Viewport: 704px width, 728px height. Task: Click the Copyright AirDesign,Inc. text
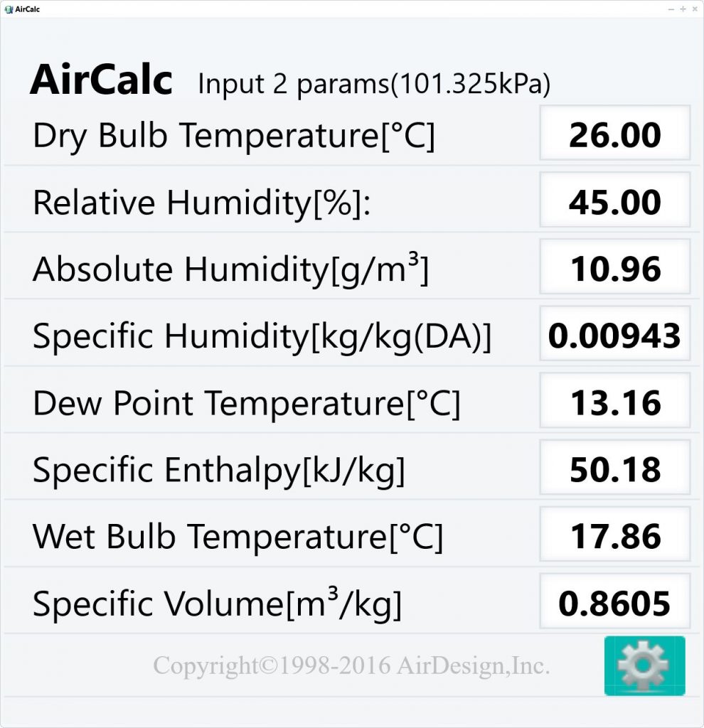point(351,667)
